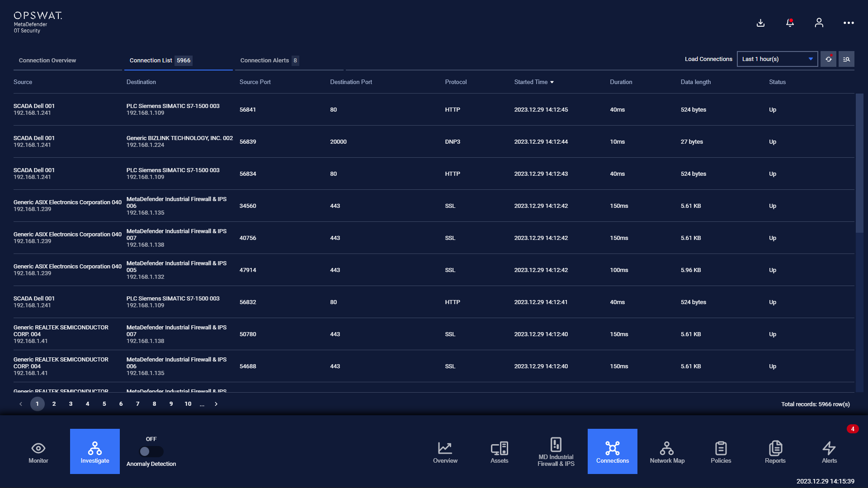Viewport: 868px width, 488px height.
Task: Click source port 50780
Action: [248, 334]
